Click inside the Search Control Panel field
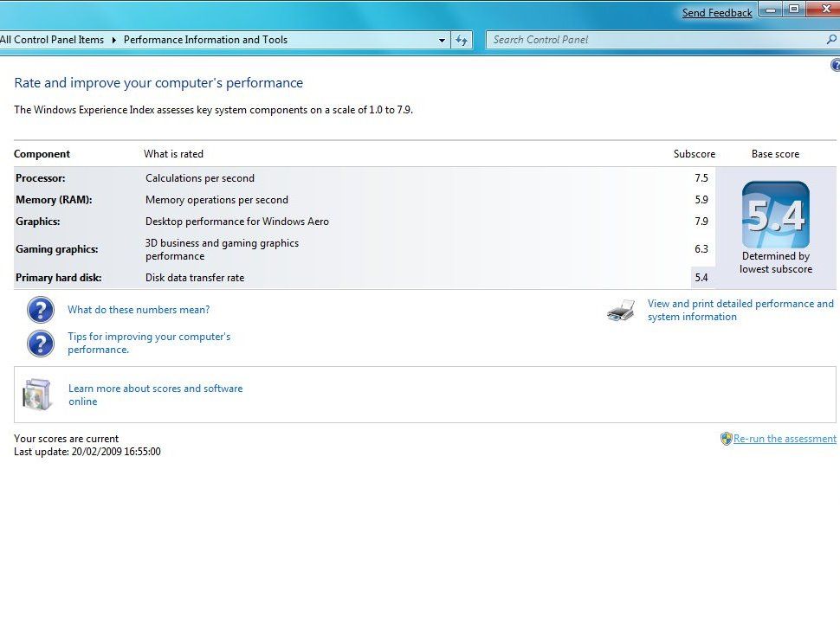840x630 pixels. 606,40
